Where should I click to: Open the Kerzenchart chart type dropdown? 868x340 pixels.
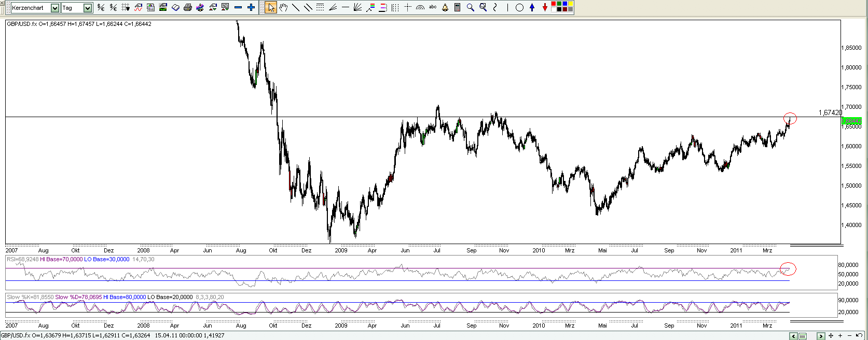point(55,8)
